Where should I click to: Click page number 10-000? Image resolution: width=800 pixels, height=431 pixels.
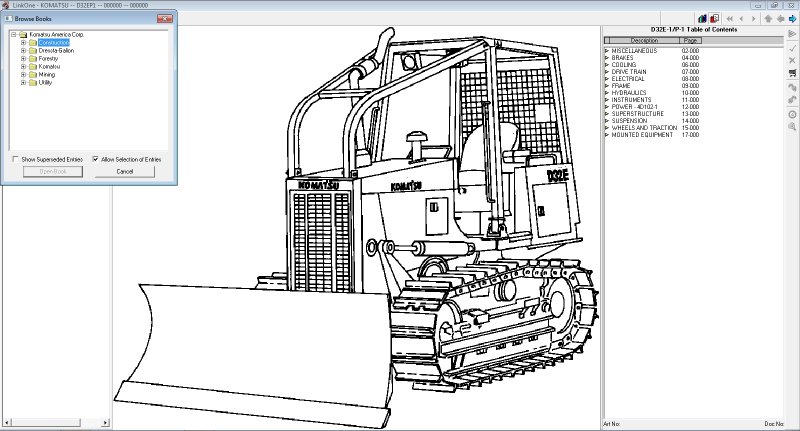pyautogui.click(x=690, y=93)
